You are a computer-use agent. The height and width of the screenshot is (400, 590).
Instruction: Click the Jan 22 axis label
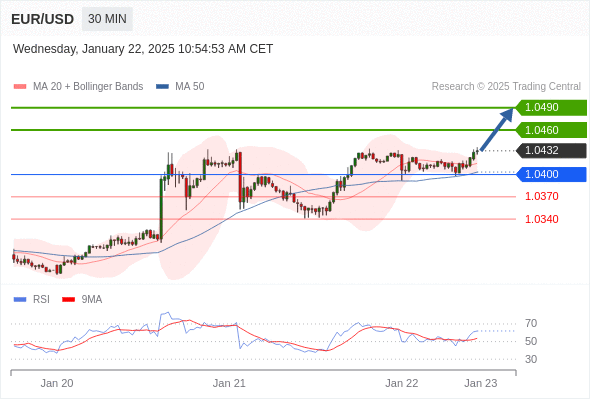[401, 383]
